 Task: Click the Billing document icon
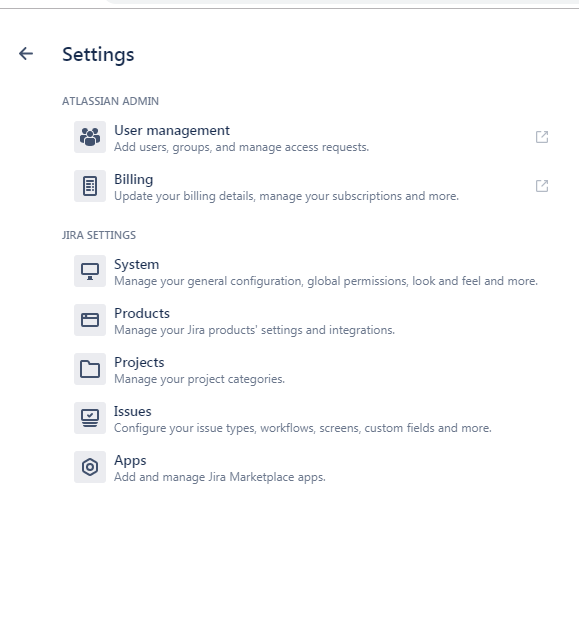pyautogui.click(x=90, y=186)
